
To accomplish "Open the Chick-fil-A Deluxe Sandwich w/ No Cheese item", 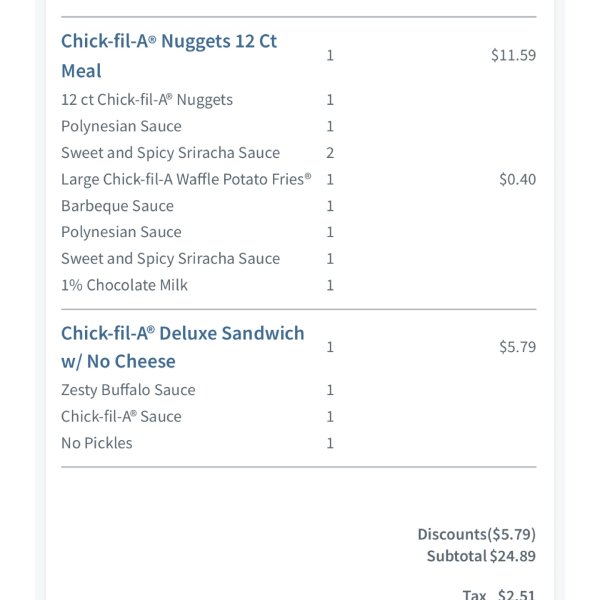I will 183,347.
